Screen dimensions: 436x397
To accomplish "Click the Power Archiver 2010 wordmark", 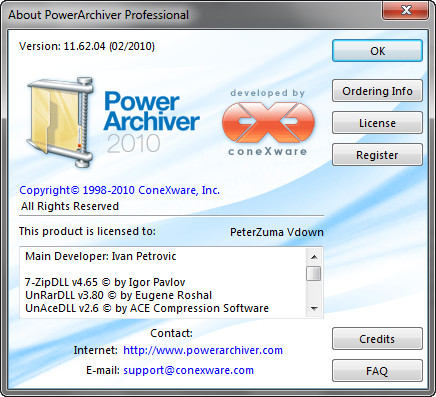I will (152, 122).
